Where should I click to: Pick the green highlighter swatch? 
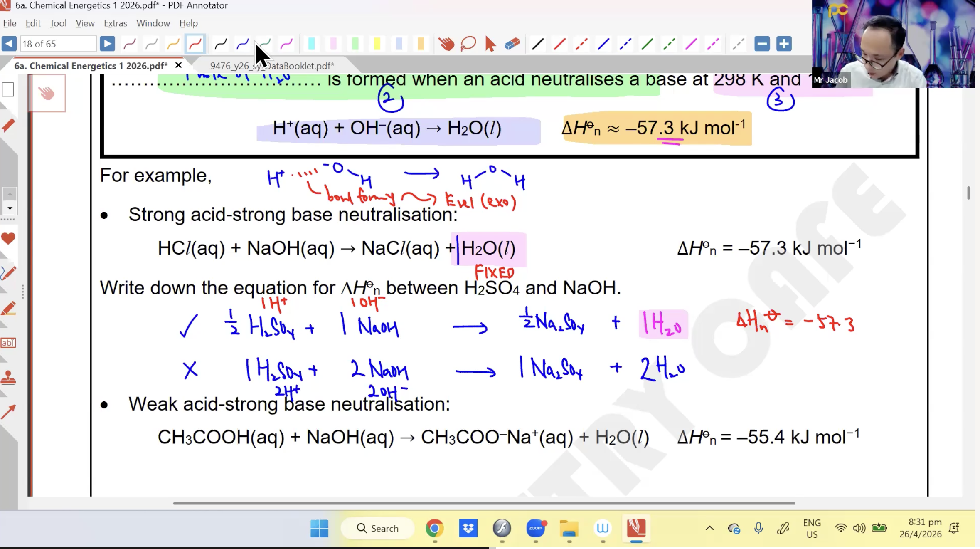(355, 44)
